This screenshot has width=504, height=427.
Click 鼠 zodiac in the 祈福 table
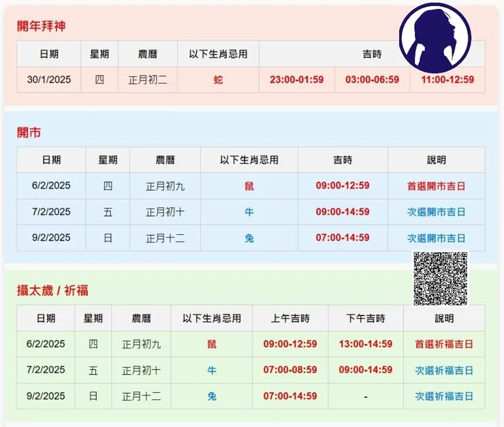tap(212, 345)
